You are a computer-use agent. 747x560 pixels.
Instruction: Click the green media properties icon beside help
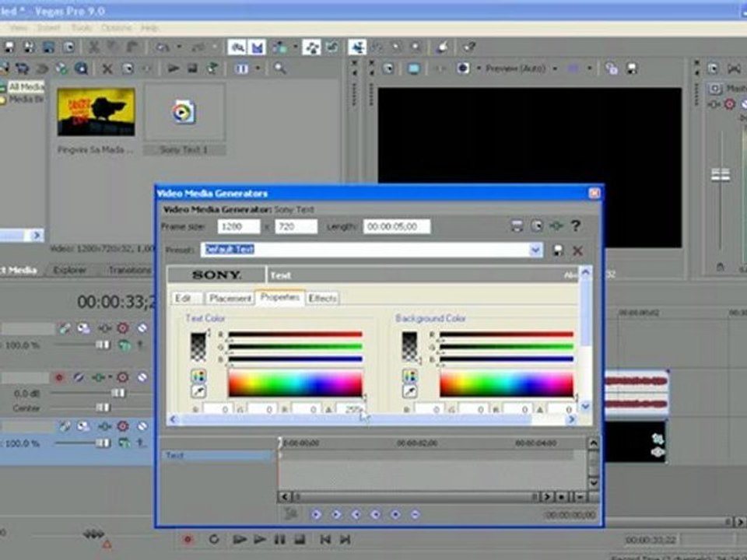click(x=556, y=226)
